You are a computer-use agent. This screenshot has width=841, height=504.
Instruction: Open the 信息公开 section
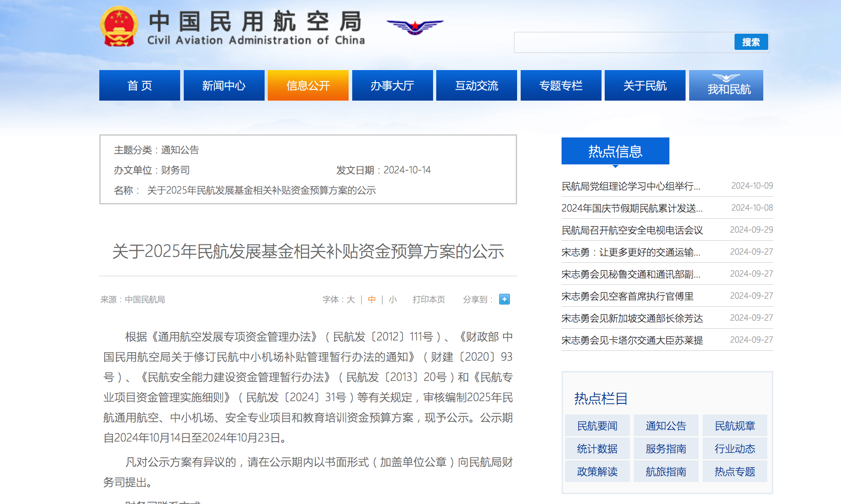[308, 85]
